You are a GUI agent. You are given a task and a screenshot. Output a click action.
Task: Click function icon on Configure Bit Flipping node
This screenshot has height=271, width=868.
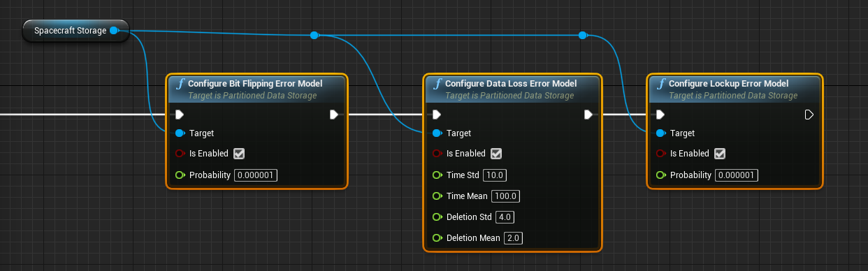pos(180,84)
